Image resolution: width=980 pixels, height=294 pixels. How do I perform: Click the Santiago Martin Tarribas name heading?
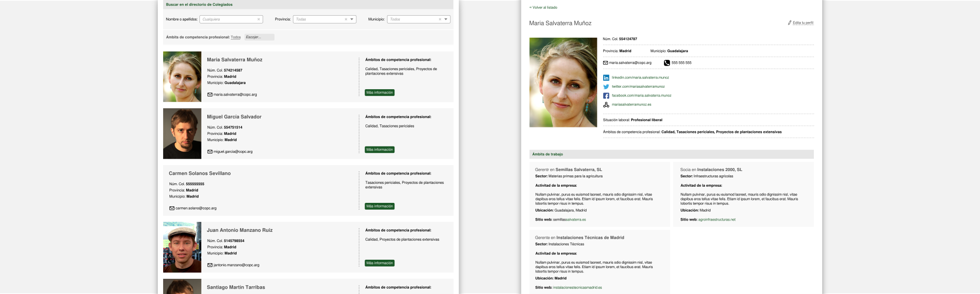click(x=236, y=287)
